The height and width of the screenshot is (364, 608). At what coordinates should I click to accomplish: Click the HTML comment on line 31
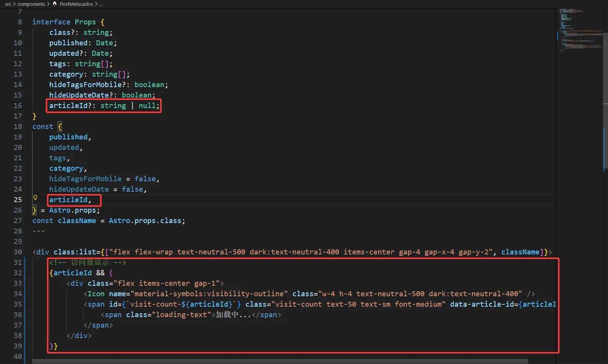point(88,263)
